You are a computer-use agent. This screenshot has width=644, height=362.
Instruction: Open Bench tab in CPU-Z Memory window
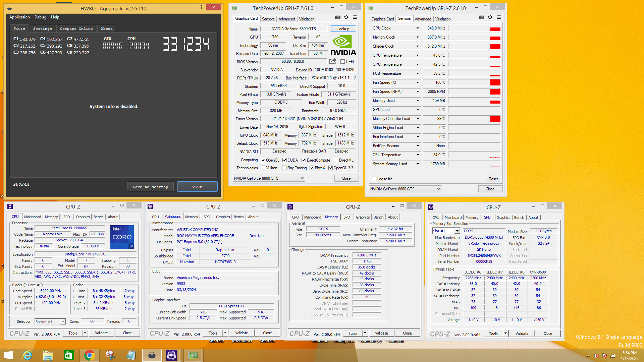pos(378,217)
